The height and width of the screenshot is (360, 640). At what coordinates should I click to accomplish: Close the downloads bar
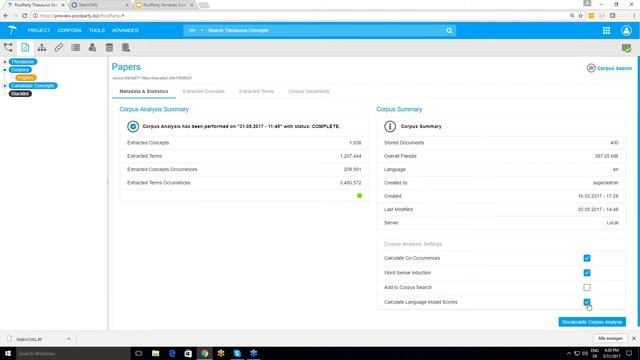click(x=633, y=338)
